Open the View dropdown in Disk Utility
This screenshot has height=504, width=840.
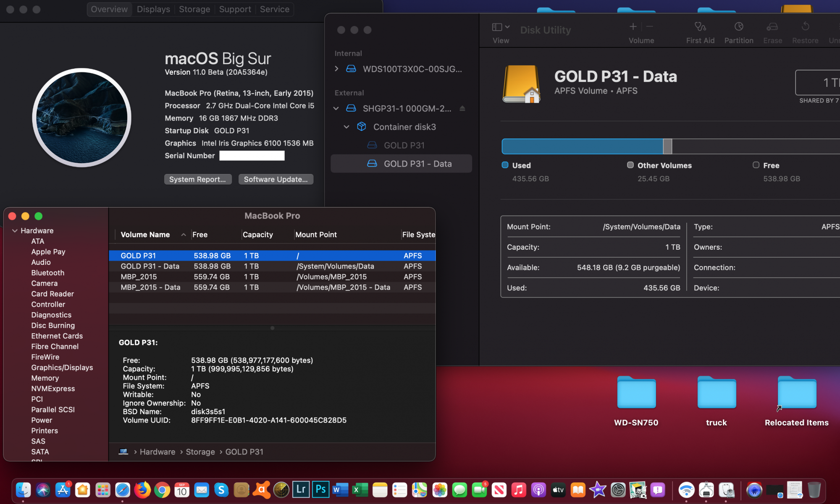click(x=500, y=27)
